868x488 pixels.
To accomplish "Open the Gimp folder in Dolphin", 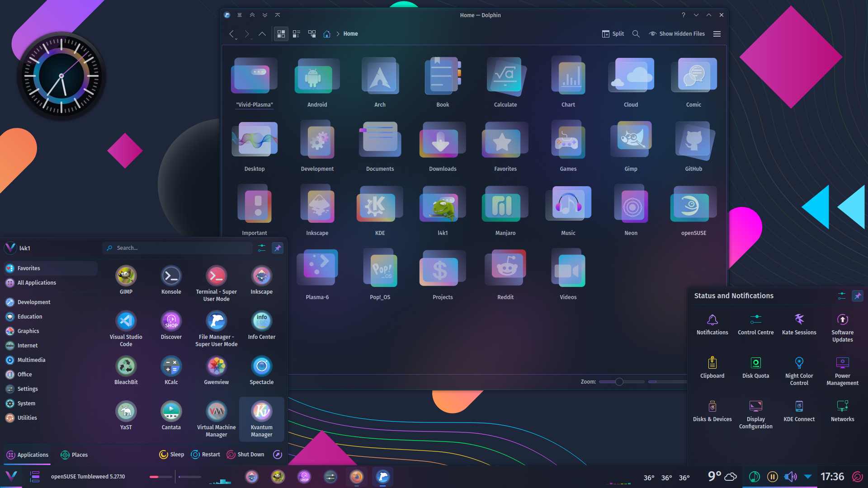I will [x=631, y=147].
